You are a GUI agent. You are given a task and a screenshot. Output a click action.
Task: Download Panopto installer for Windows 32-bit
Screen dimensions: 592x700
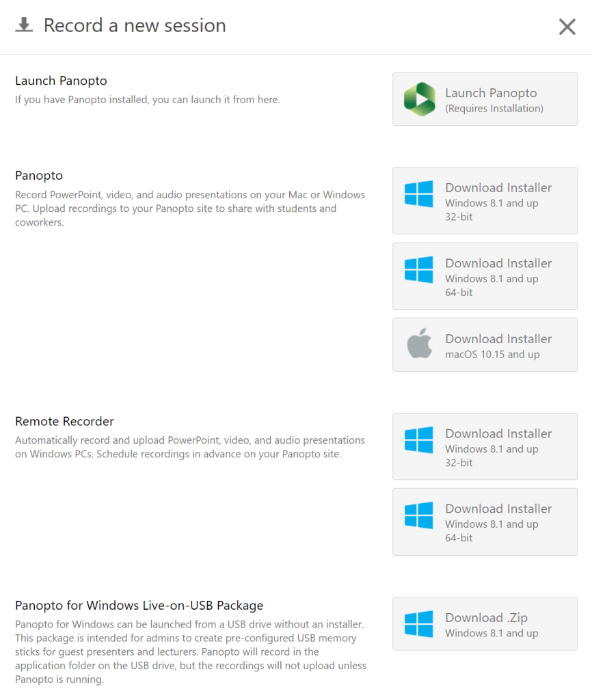pos(485,200)
